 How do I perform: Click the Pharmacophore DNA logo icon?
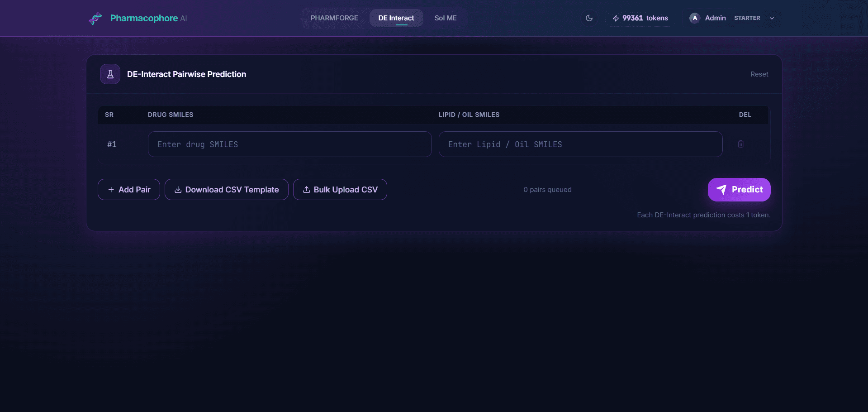click(x=95, y=18)
